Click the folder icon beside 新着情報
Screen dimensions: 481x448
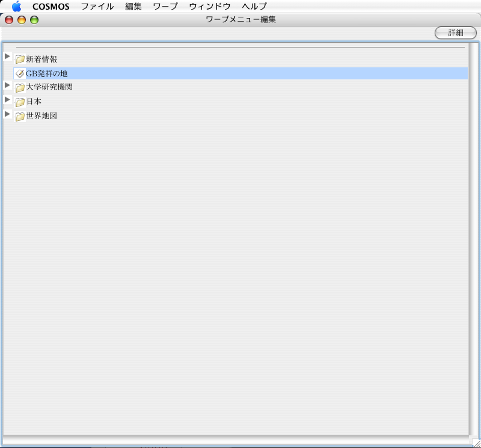(x=20, y=59)
